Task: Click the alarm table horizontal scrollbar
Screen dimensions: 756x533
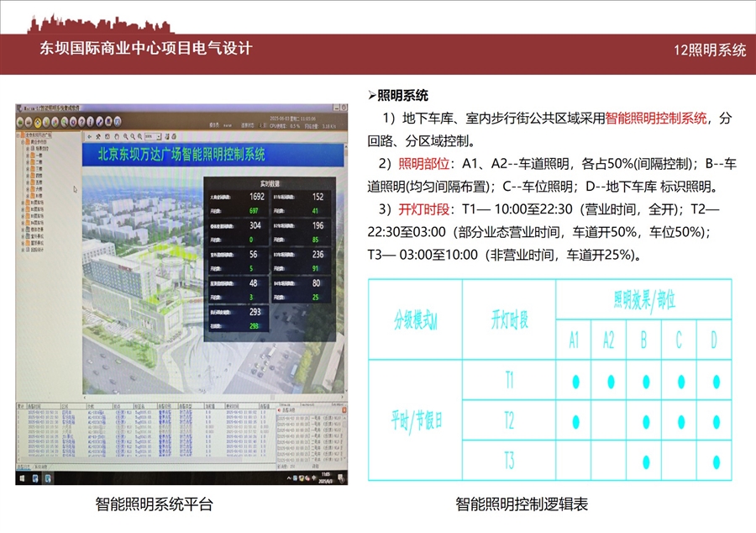Action: 145,460
